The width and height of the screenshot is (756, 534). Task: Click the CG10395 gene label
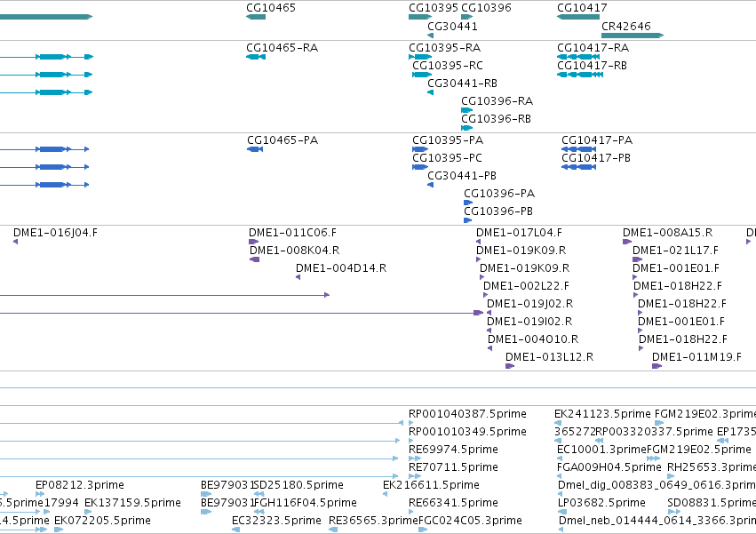pos(434,8)
